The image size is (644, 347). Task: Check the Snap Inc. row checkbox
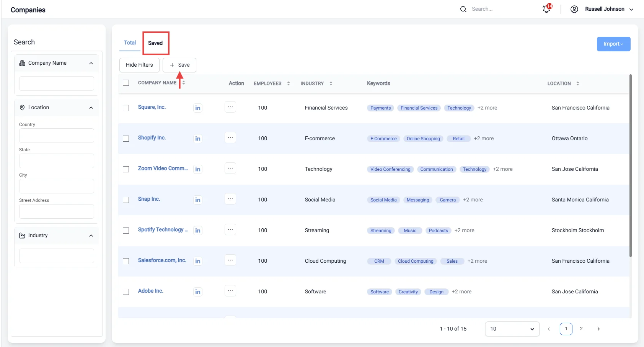coord(126,200)
